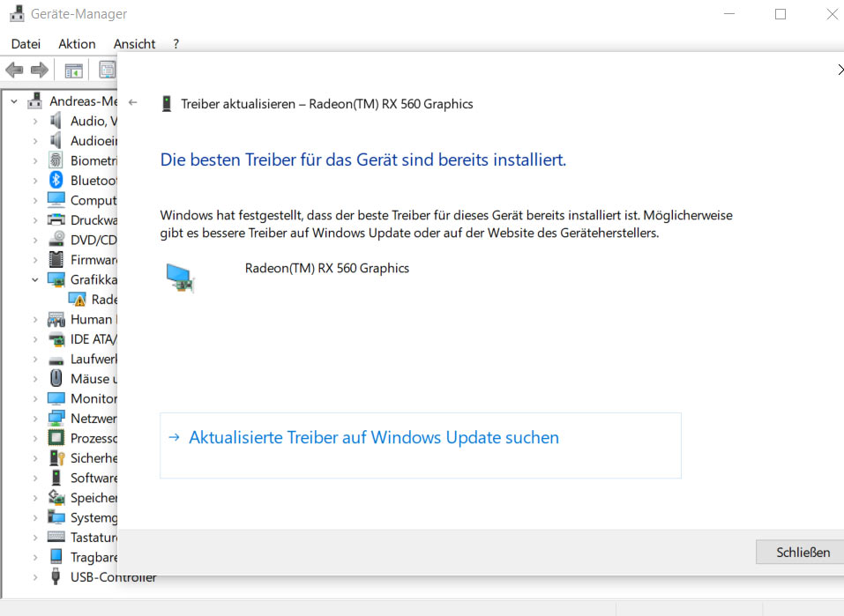844x616 pixels.
Task: Open the Ansicht menu
Action: pyautogui.click(x=135, y=43)
